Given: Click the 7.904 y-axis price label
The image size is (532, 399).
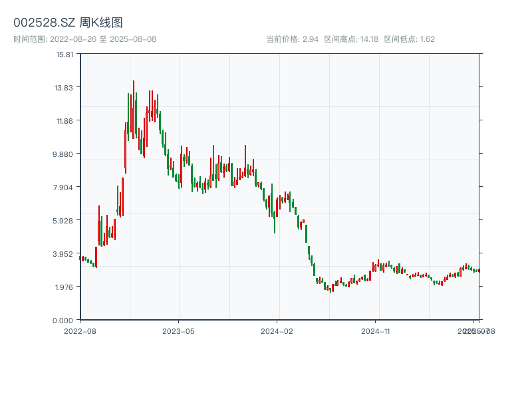Looking at the screenshot, I should [x=65, y=188].
